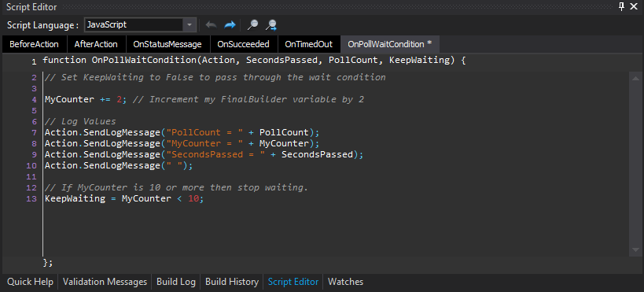Open the Watches panel tab
The width and height of the screenshot is (644, 292).
[345, 282]
